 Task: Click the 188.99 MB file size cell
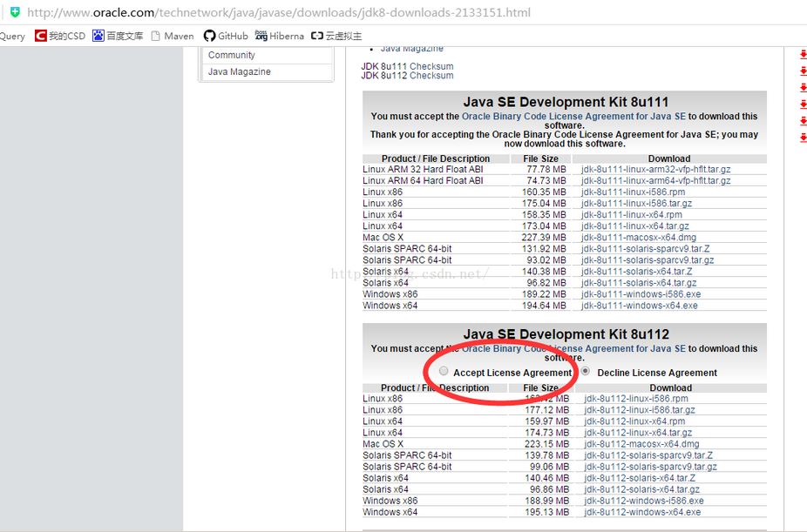tap(546, 501)
